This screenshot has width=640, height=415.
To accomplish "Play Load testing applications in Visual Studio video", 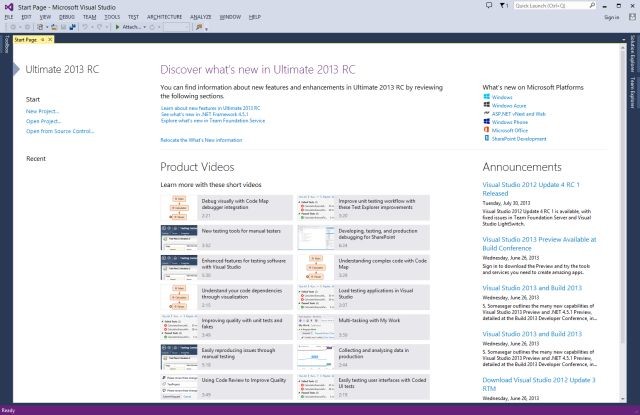I will [363, 297].
